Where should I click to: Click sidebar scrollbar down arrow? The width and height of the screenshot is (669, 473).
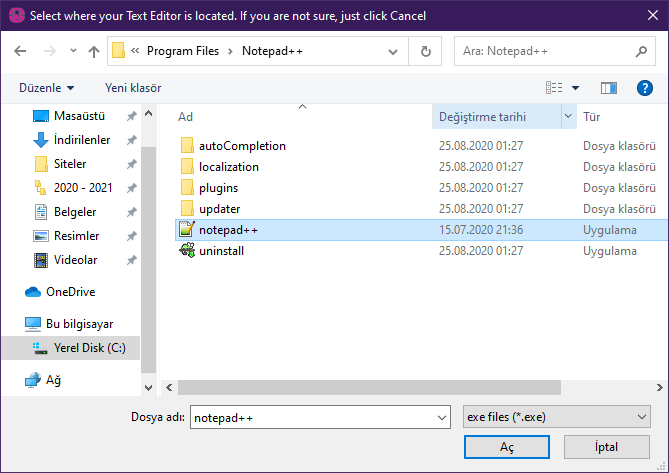click(148, 388)
